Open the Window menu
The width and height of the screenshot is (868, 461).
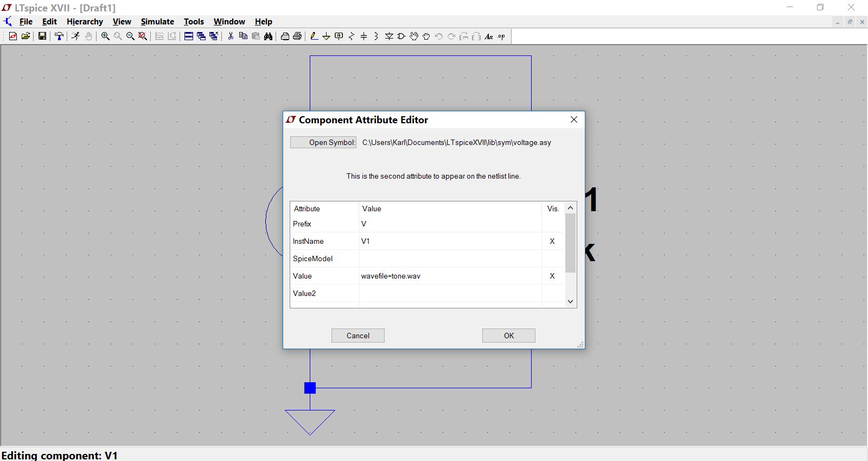point(229,22)
